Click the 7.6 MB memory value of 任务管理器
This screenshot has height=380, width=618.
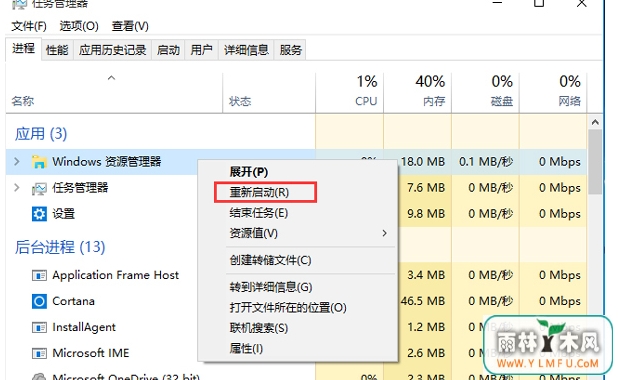(x=426, y=188)
